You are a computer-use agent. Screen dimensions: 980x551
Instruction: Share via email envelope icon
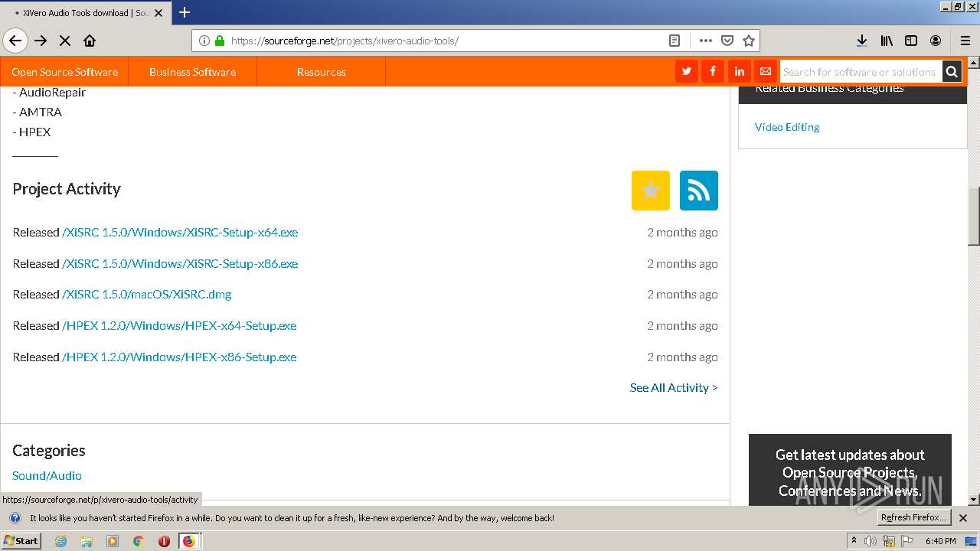click(x=765, y=71)
